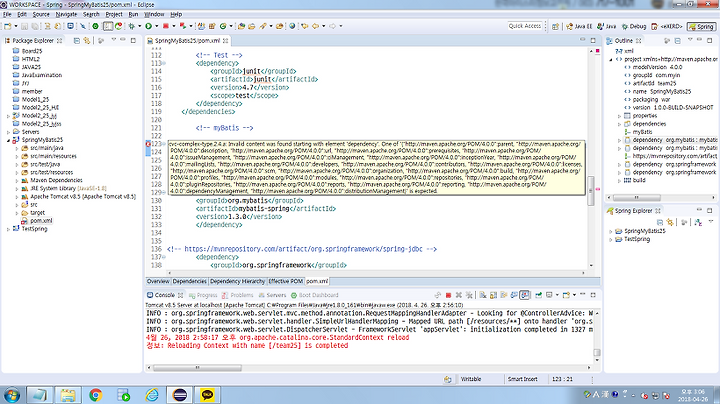
Task: Open the Problems view tab
Action: [x=237, y=295]
